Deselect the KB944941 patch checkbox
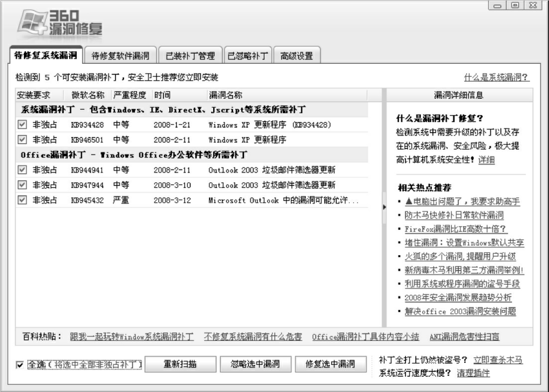This screenshot has width=549, height=392. tap(22, 170)
